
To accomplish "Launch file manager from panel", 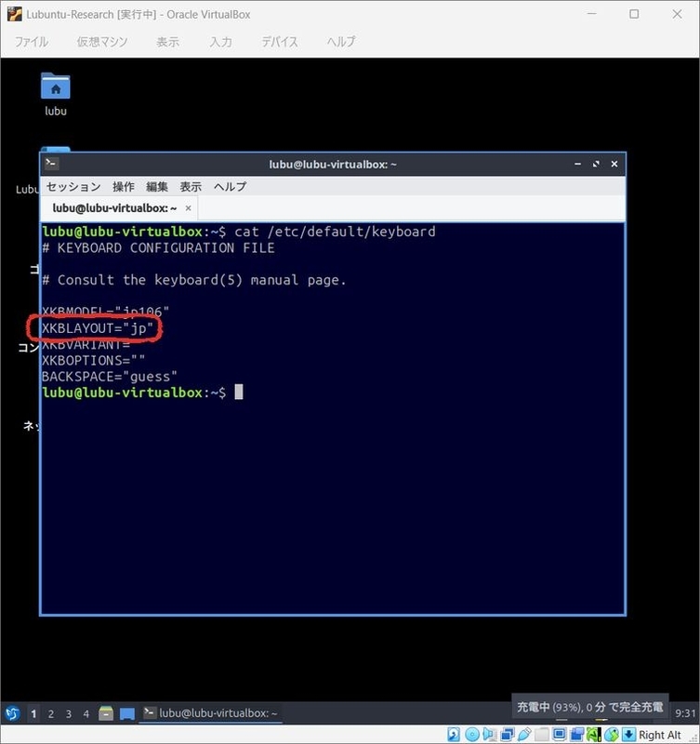I will [106, 713].
